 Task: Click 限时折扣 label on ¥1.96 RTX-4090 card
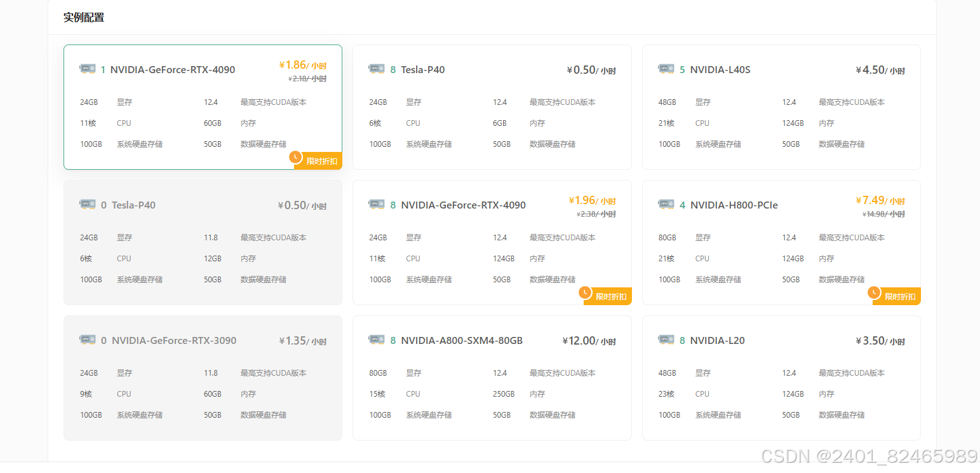611,297
